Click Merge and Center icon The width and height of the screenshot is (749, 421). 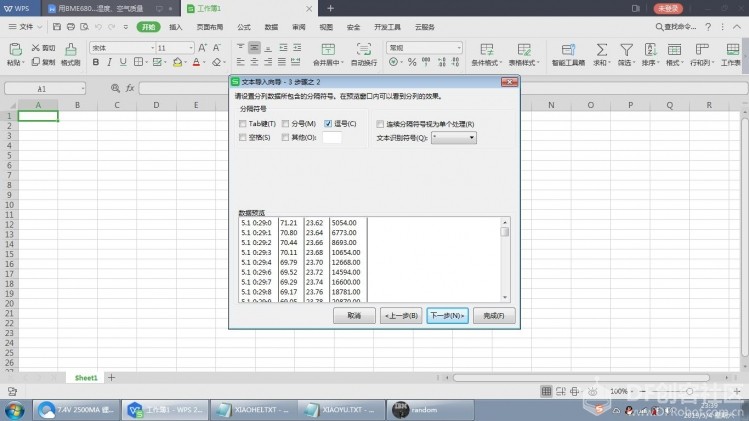[x=328, y=49]
